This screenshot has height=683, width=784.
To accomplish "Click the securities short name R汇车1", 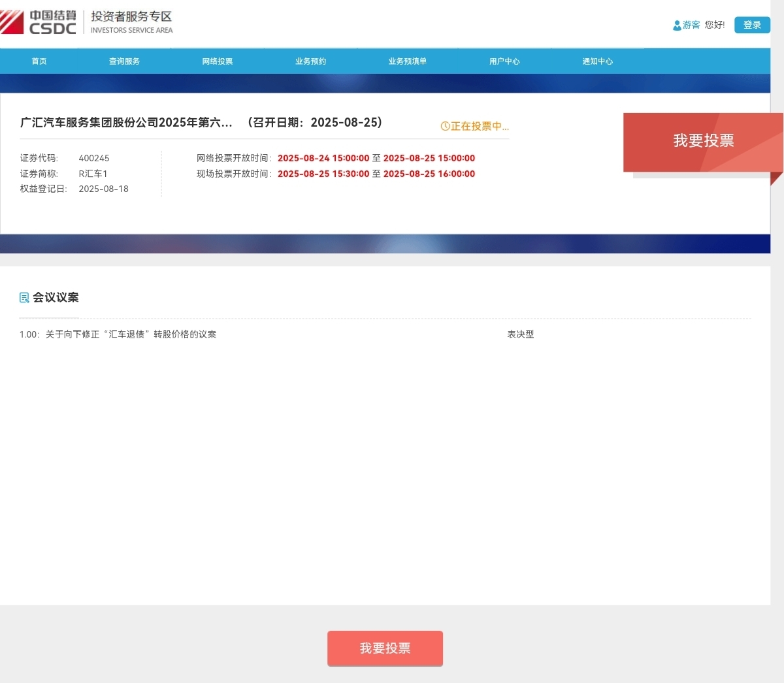I will coord(93,174).
